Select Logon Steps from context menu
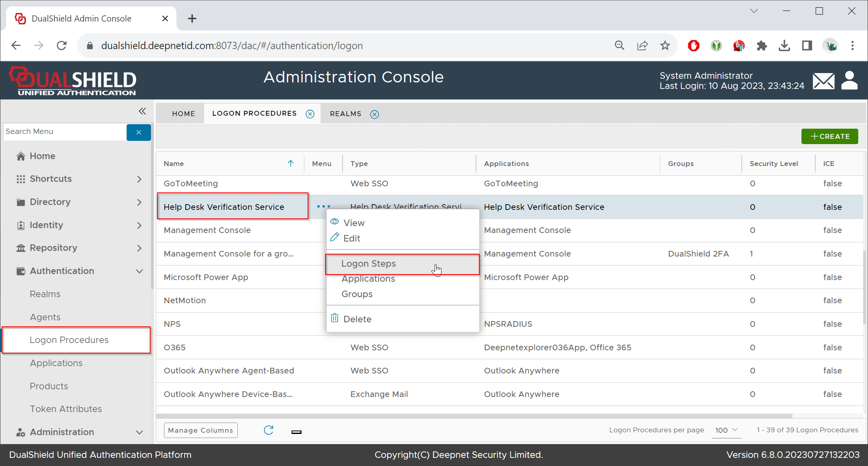This screenshot has height=466, width=868. (x=368, y=264)
